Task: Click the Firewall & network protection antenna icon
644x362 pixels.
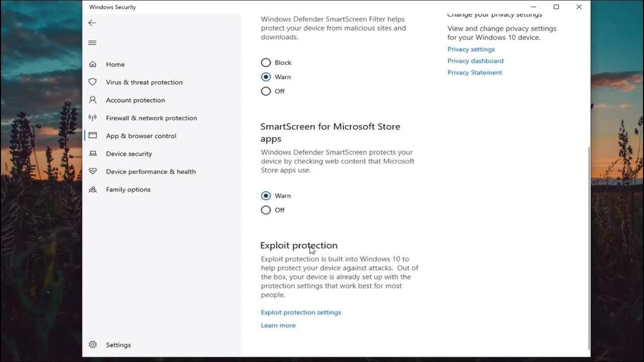Action: 93,118
